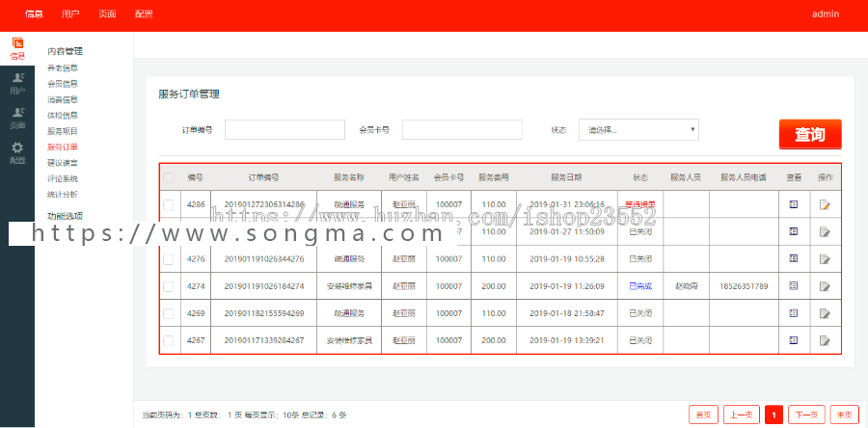Check the box for order 4269
Screen dimensions: 868x428
168,313
